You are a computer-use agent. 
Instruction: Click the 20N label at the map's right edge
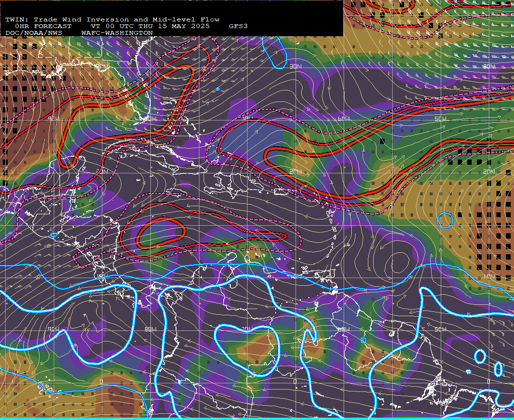489,172
